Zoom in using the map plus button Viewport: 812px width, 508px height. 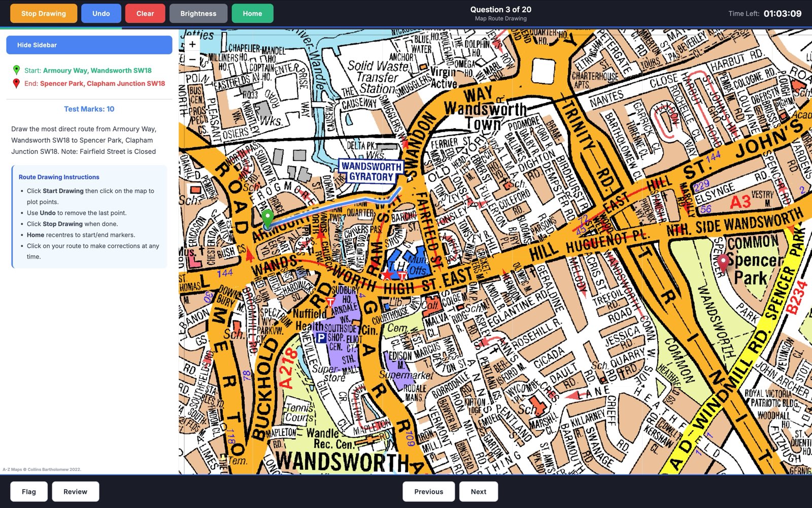pyautogui.click(x=192, y=44)
